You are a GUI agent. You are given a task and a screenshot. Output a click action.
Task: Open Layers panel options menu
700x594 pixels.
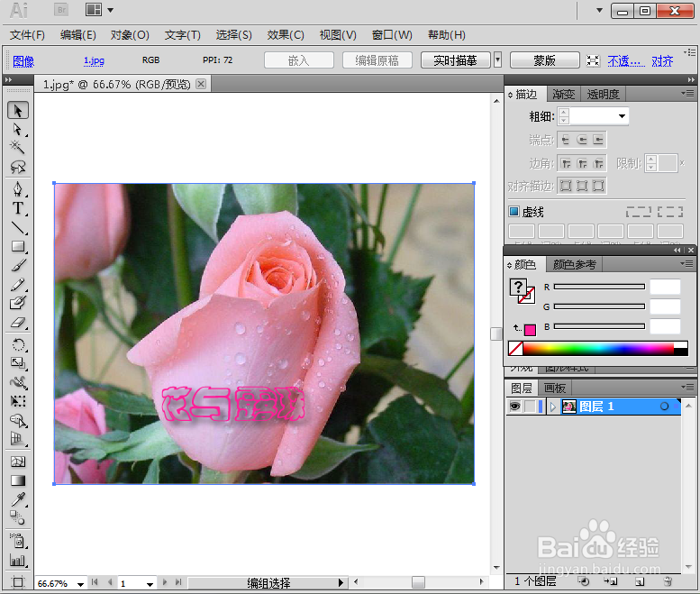(x=687, y=387)
